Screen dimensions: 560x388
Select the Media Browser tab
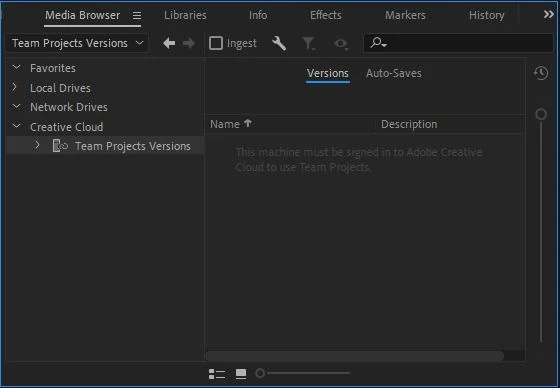[x=82, y=15]
